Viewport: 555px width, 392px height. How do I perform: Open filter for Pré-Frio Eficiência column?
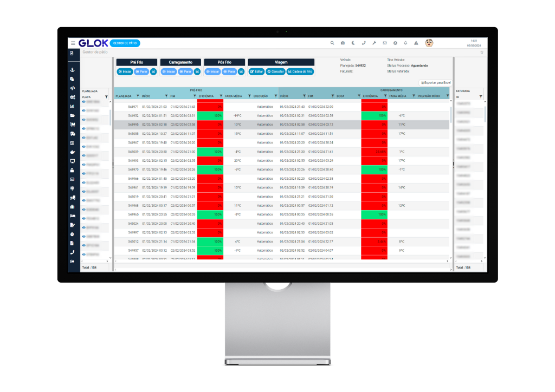221,96
